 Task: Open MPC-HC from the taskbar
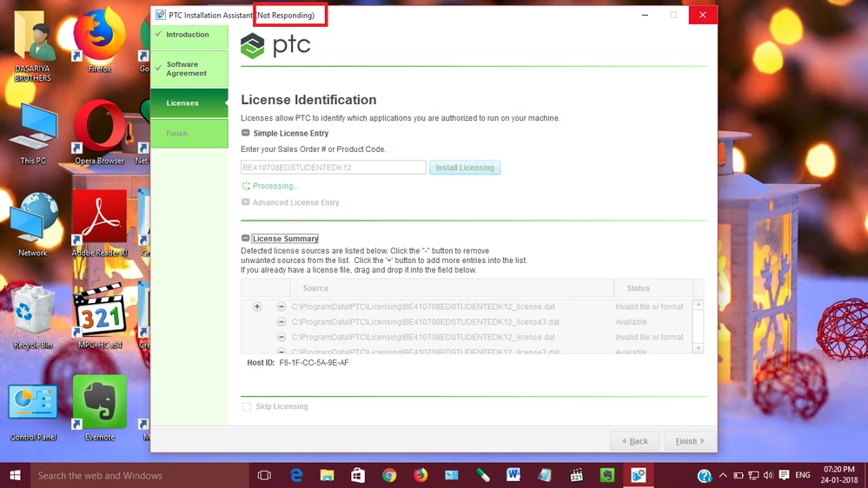pyautogui.click(x=576, y=475)
